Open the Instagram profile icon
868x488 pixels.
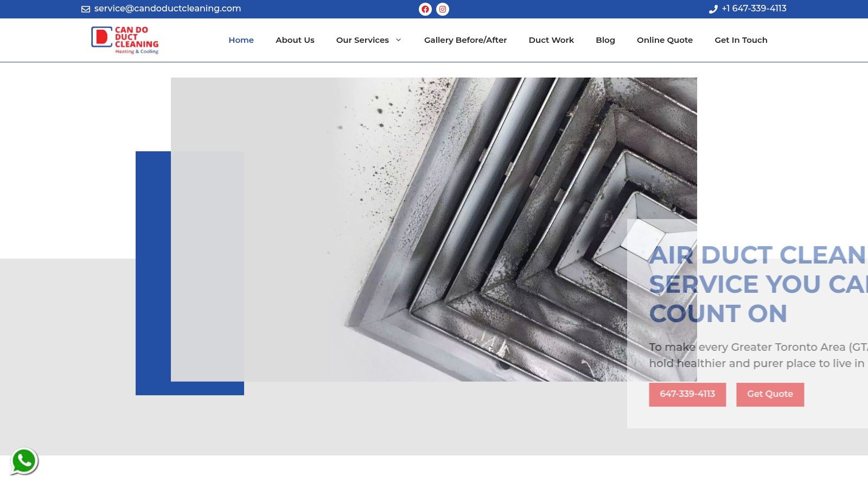pos(443,9)
